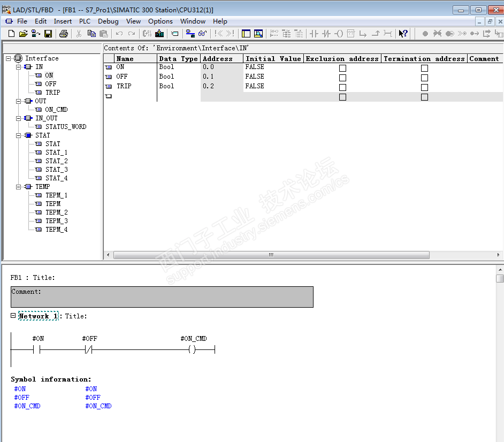Click the New Network toolbar icon
Image resolution: width=504 pixels, height=442 pixels.
(x=274, y=33)
